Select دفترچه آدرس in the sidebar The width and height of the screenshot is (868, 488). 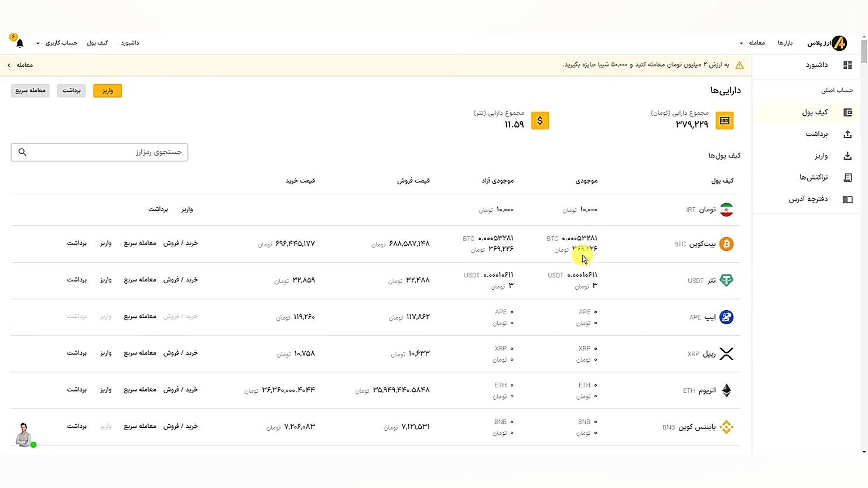point(808,200)
